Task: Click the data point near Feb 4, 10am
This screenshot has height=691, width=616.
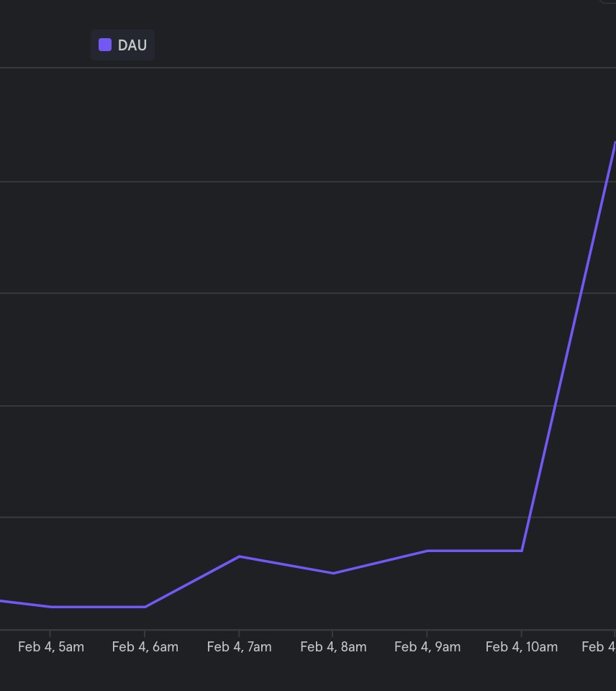Action: coord(521,549)
